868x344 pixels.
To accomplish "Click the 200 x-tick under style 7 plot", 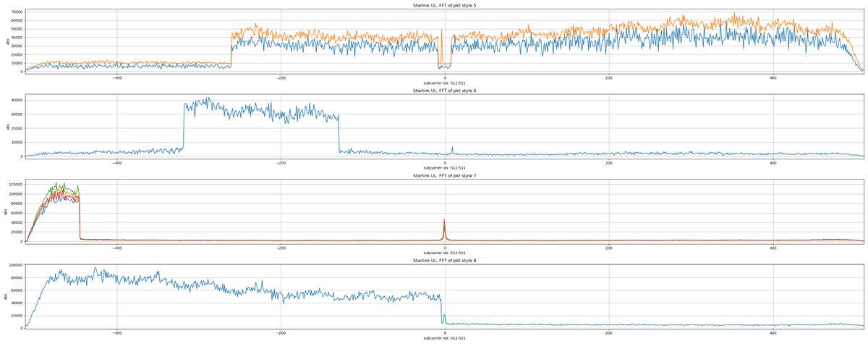I will [x=609, y=247].
